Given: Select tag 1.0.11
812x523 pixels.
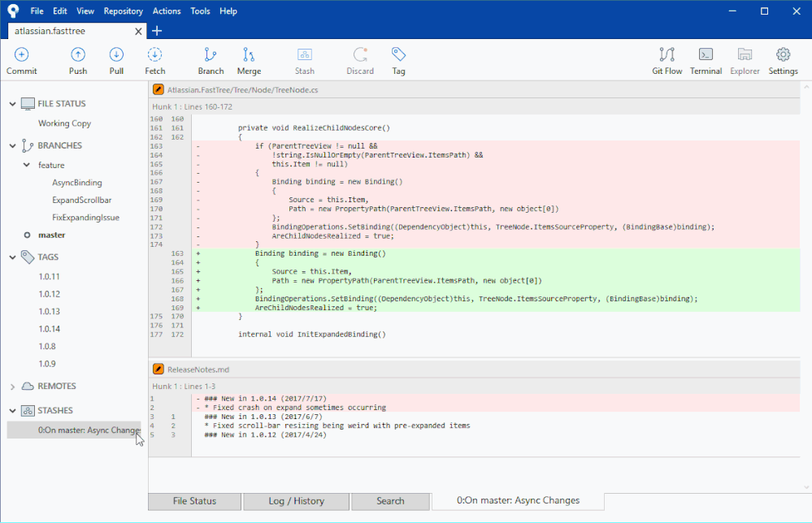Looking at the screenshot, I should [50, 277].
